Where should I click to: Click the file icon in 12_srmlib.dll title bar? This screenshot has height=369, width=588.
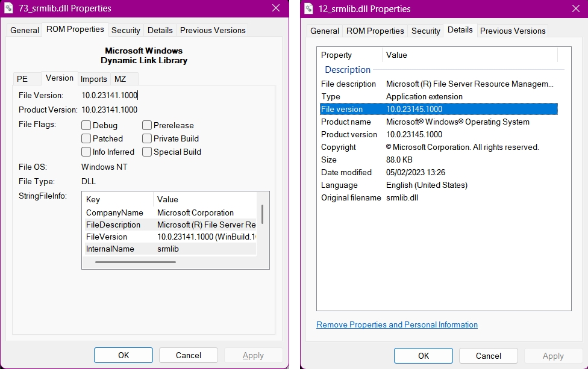coord(308,8)
